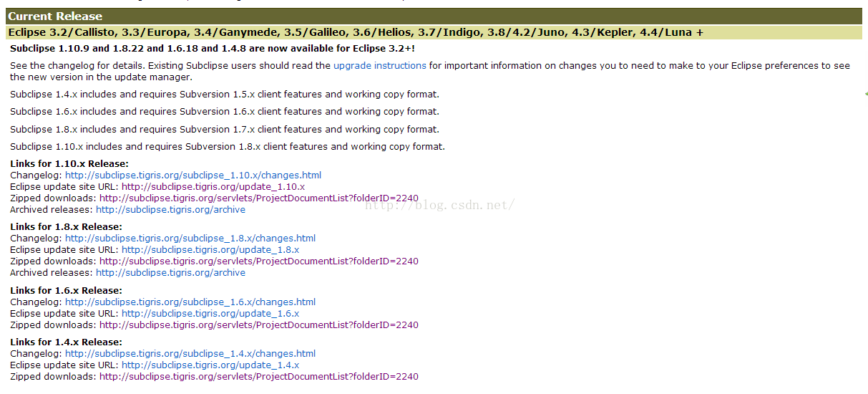This screenshot has width=868, height=394.
Task: Select the 'Subclipse 1.6.x includes and requires' line
Action: (225, 112)
